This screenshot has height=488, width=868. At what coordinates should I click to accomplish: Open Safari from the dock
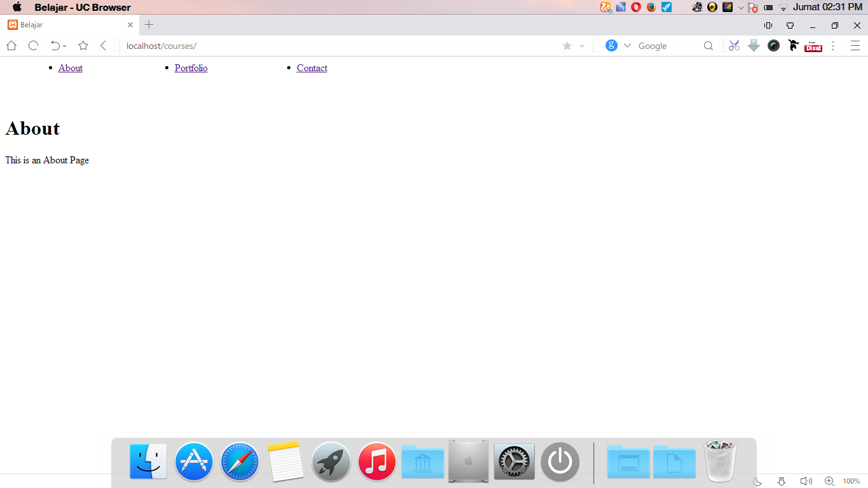click(240, 462)
